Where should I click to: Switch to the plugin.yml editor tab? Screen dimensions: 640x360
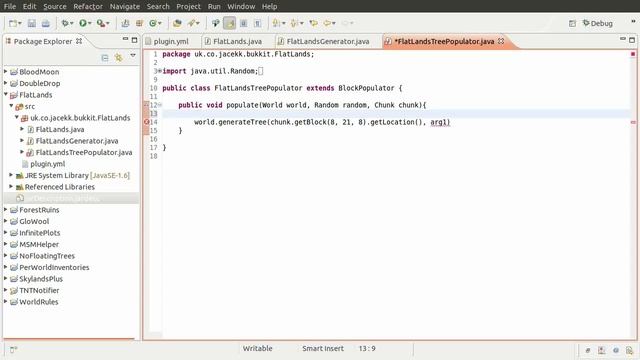[x=171, y=41]
